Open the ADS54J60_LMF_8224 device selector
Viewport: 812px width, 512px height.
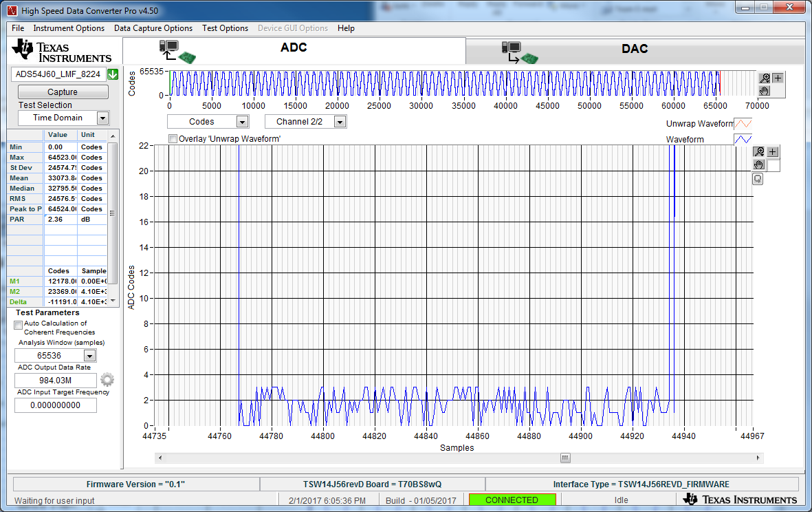(x=58, y=74)
